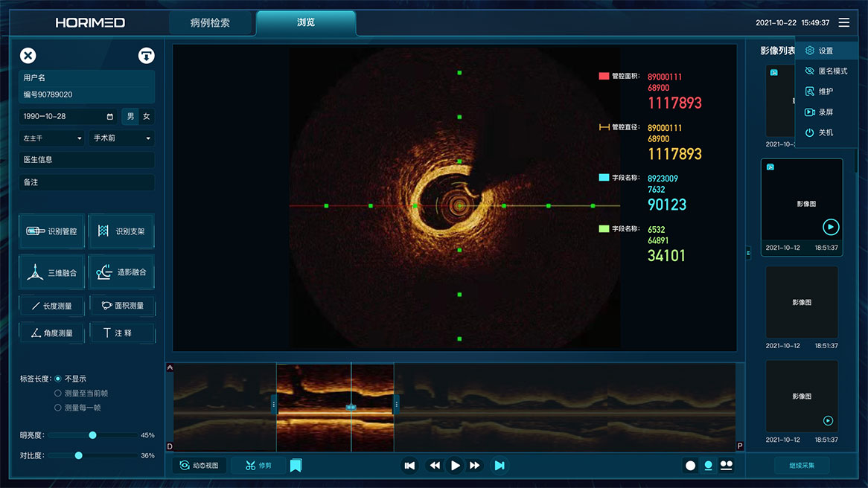Choose the 测量至当前帧 radio option

tap(58, 393)
